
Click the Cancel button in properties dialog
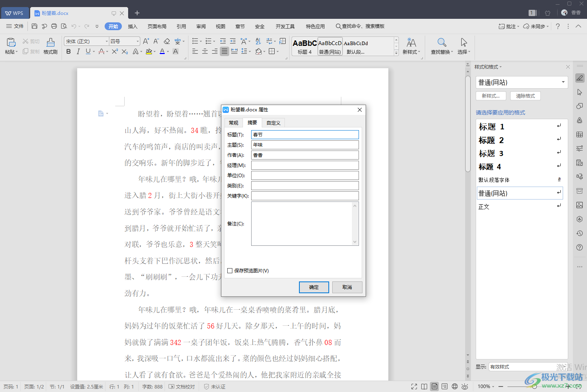point(347,287)
